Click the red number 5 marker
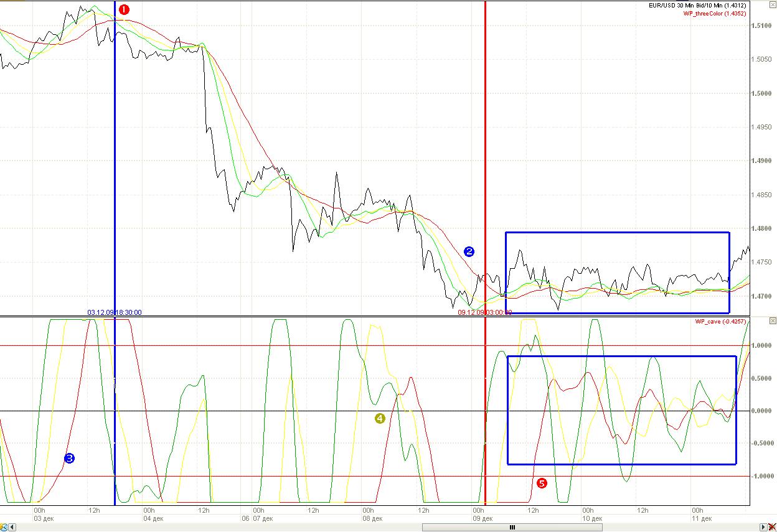This screenshot has width=777, height=532. (542, 483)
